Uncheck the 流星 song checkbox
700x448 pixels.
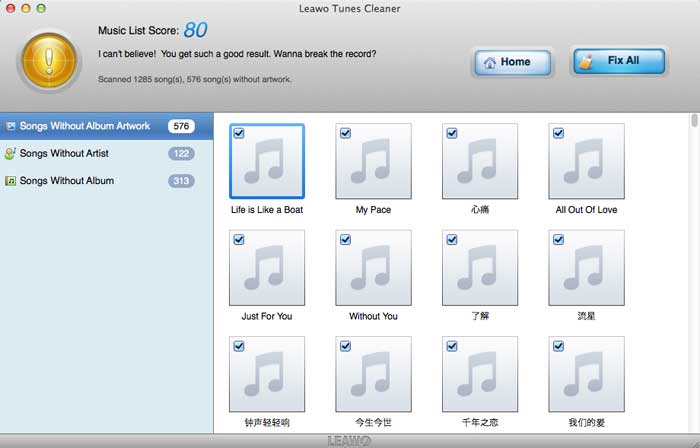(x=558, y=240)
